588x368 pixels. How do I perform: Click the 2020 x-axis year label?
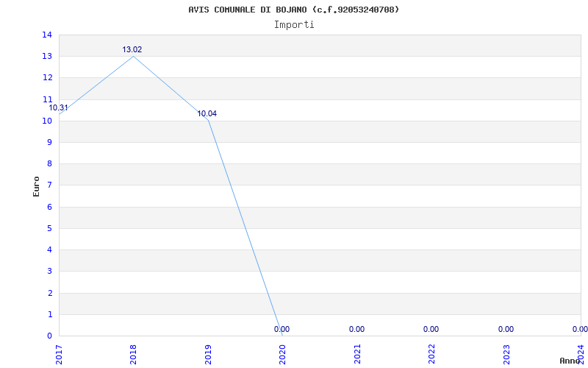coord(282,354)
